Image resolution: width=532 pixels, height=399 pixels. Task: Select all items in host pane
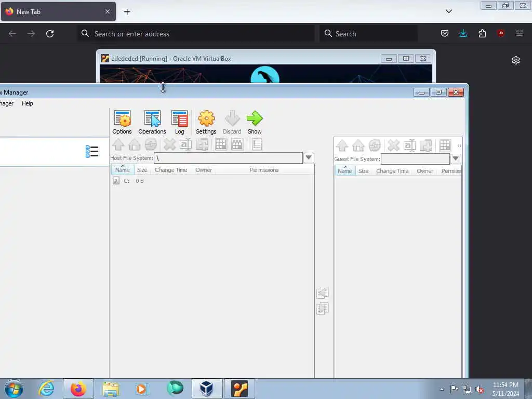tap(221, 144)
